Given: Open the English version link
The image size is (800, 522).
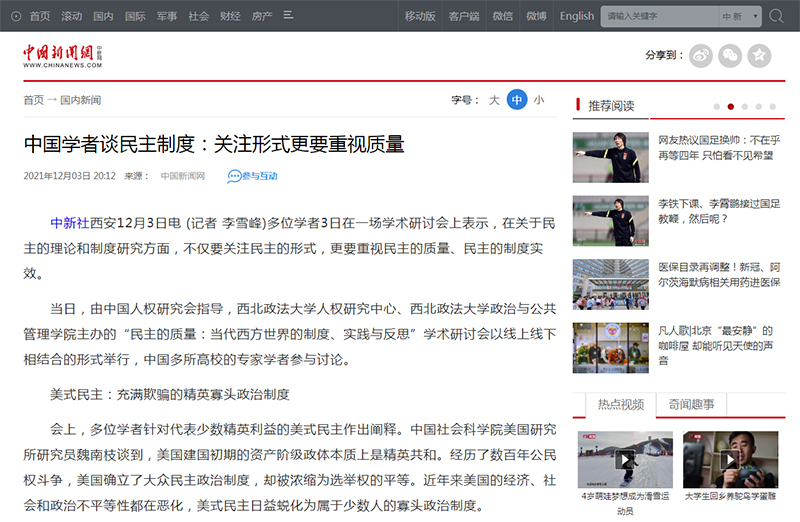Looking at the screenshot, I should 577,16.
